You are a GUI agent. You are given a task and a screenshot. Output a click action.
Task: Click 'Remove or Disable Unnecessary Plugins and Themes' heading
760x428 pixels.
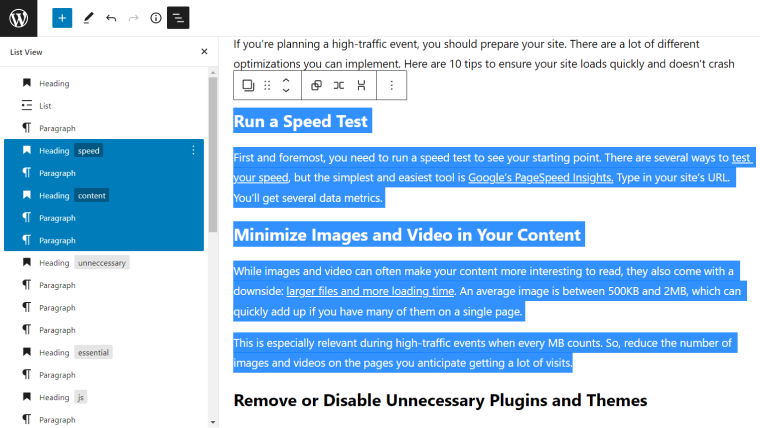440,400
